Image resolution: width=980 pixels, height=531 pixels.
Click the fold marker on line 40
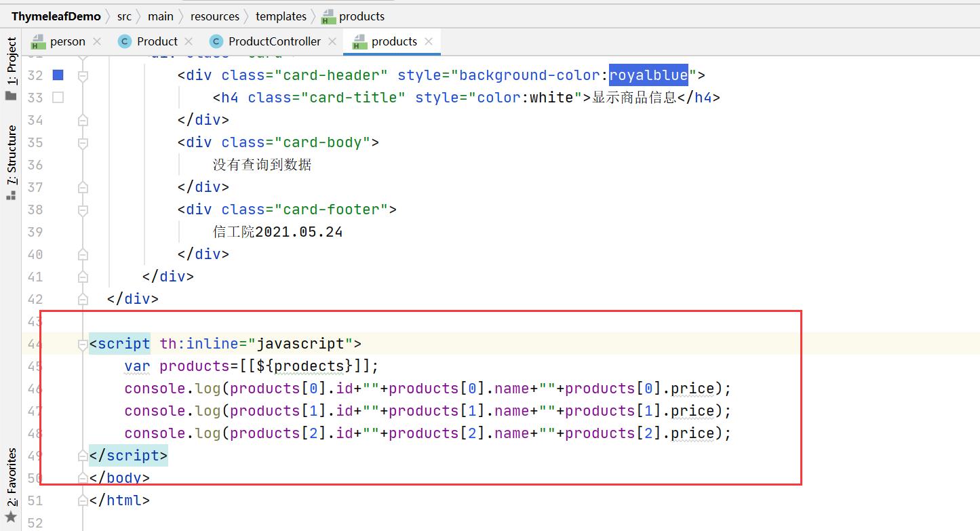point(83,255)
